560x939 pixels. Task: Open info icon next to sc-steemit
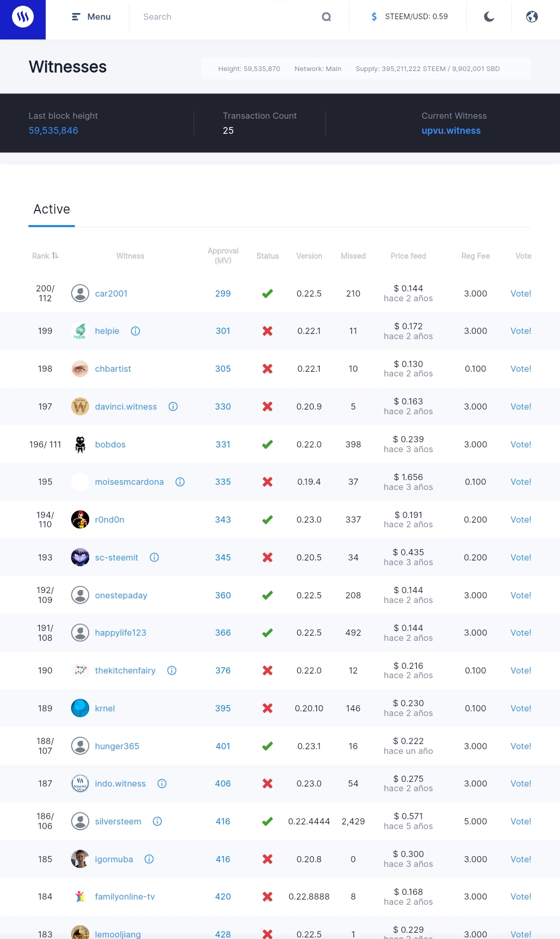pyautogui.click(x=154, y=557)
